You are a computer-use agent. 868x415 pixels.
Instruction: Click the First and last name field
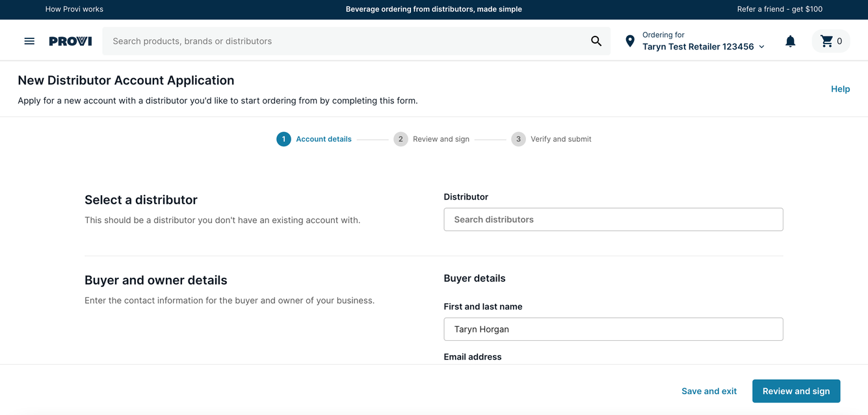click(x=613, y=329)
